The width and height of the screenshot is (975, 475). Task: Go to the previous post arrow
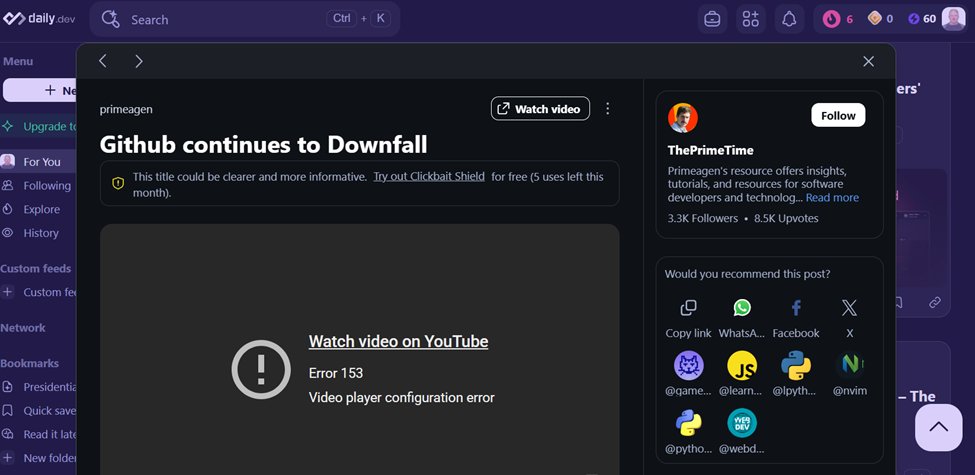pyautogui.click(x=103, y=61)
